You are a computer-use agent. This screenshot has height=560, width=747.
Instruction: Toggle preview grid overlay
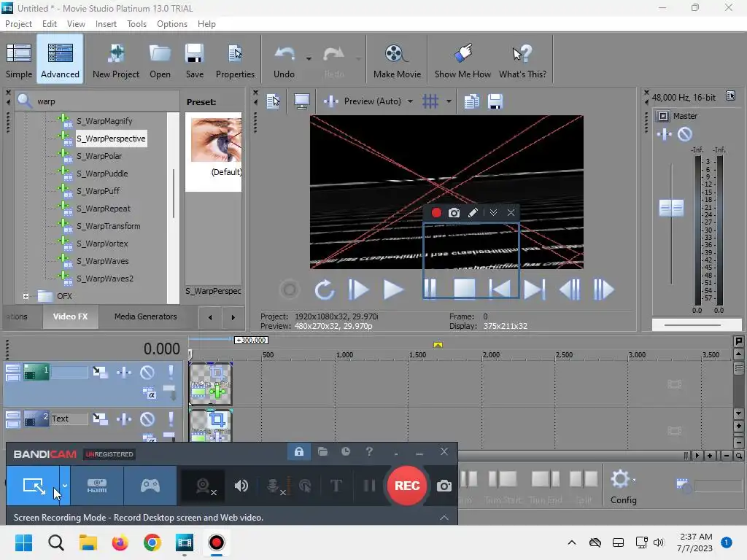pyautogui.click(x=430, y=101)
